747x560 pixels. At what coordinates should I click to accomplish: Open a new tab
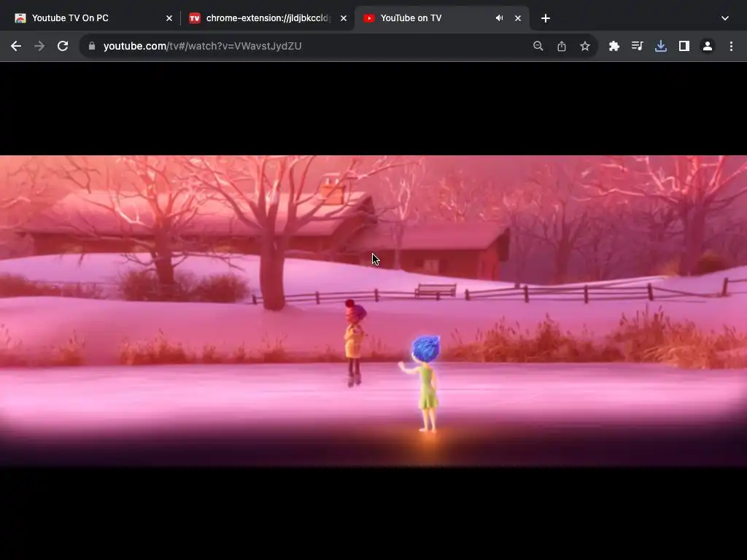click(x=546, y=18)
